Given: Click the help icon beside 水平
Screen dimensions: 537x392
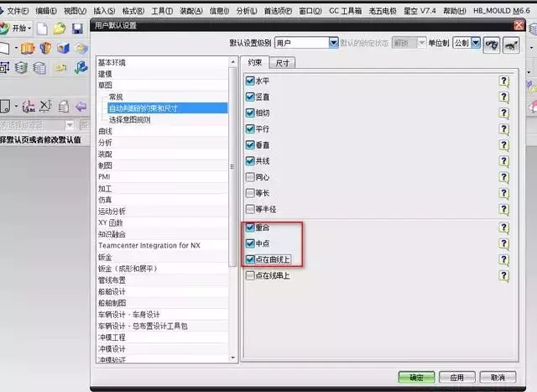Looking at the screenshot, I should pos(503,81).
